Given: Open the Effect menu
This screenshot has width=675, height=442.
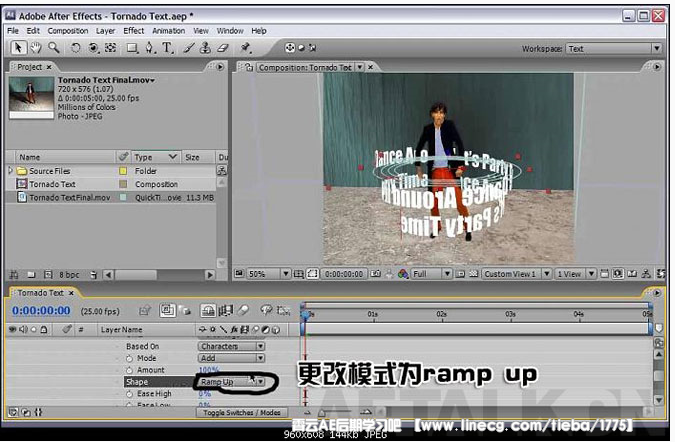Looking at the screenshot, I should (x=133, y=31).
